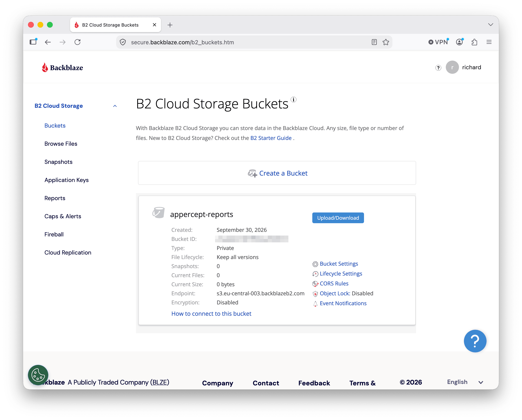Bookmark this page with the star

386,42
